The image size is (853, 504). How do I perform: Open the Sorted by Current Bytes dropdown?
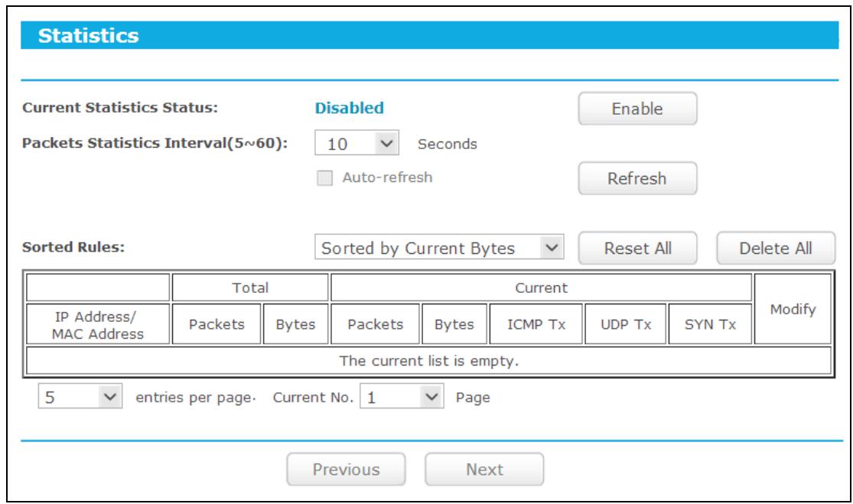(x=439, y=248)
